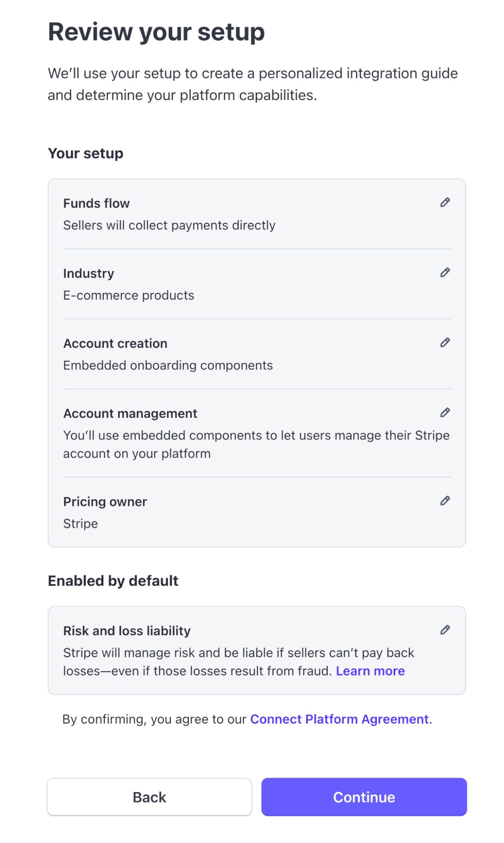Click the Risk and loss liability title
504x843 pixels.
[x=127, y=630]
